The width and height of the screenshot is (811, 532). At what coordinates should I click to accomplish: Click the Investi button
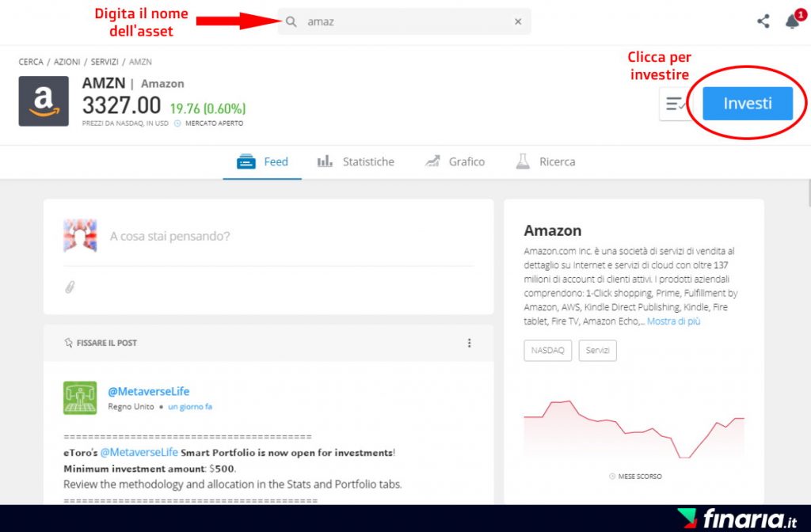coord(748,104)
